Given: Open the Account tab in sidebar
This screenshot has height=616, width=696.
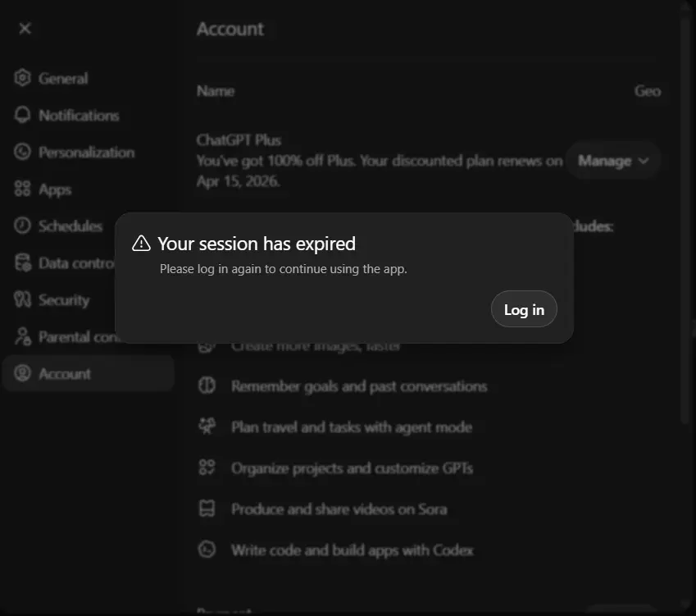Looking at the screenshot, I should tap(89, 373).
